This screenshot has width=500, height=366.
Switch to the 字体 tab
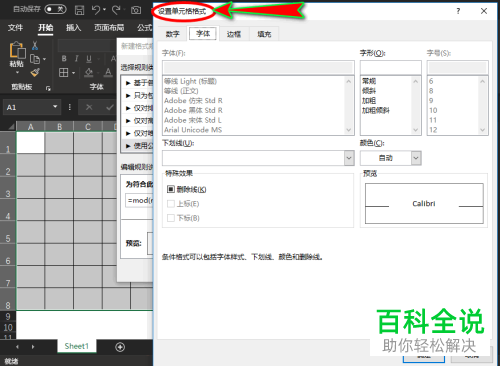pyautogui.click(x=203, y=33)
